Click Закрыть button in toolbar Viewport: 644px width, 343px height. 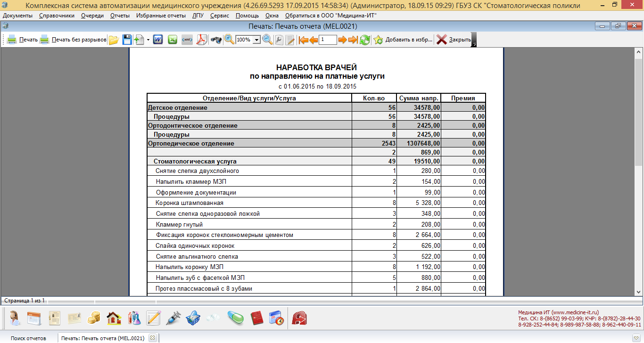point(454,40)
